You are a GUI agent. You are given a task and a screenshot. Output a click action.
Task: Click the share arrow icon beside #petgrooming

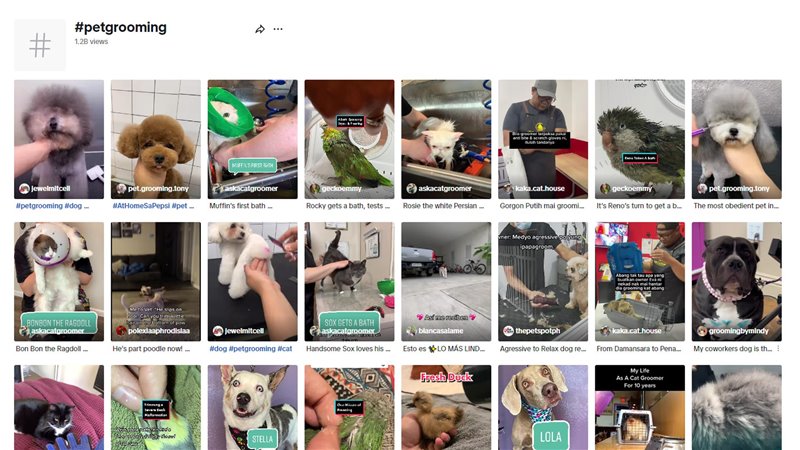(260, 29)
